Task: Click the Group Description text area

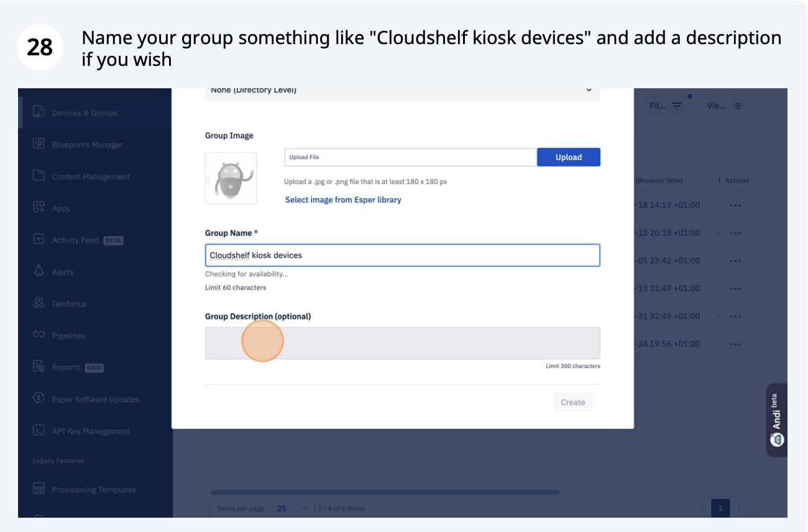Action: click(402, 343)
